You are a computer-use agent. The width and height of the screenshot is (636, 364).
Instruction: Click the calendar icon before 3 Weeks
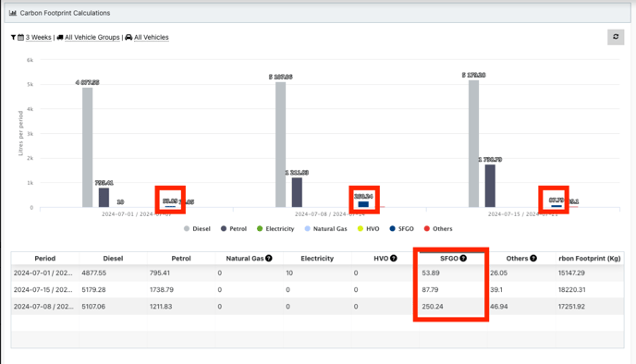coord(20,37)
